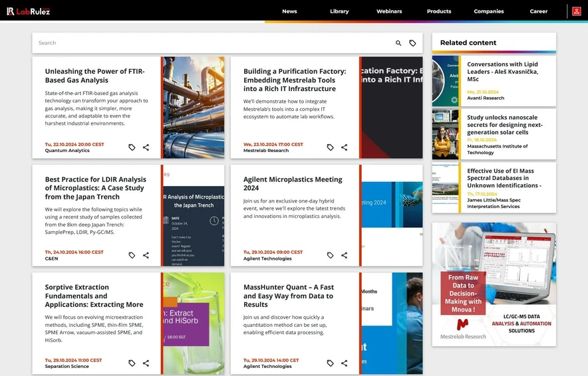Click the sea turtle thumbnail on Agilent Microplastics card

(392, 215)
